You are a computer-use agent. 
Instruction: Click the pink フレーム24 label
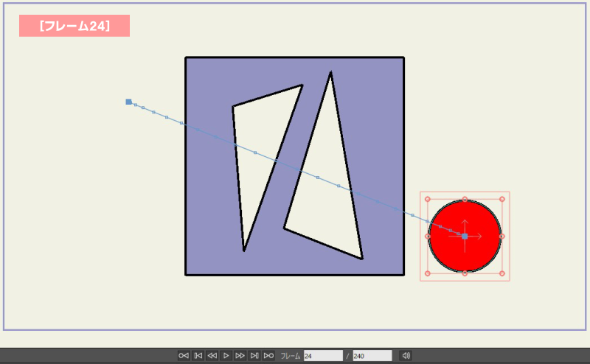tap(74, 26)
